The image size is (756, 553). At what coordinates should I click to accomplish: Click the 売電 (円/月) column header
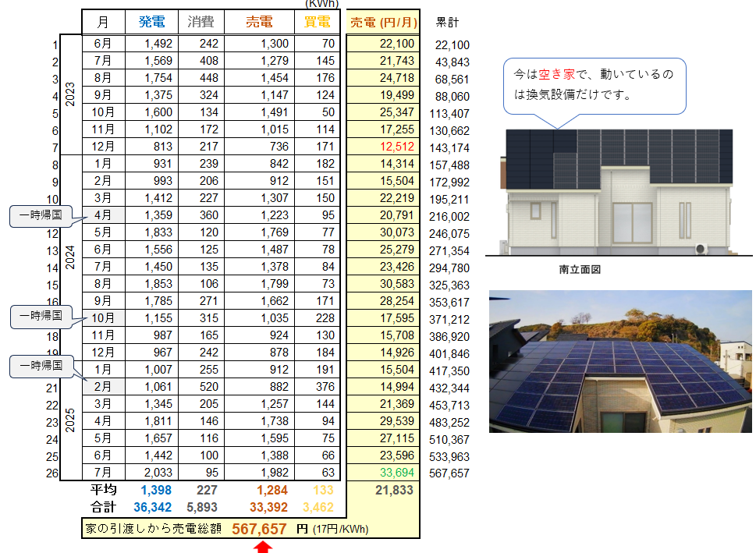[x=383, y=22]
